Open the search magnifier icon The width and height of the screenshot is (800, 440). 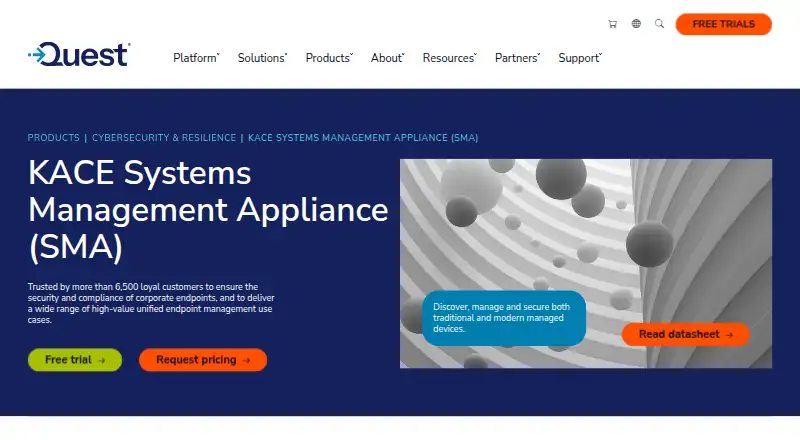coord(660,23)
